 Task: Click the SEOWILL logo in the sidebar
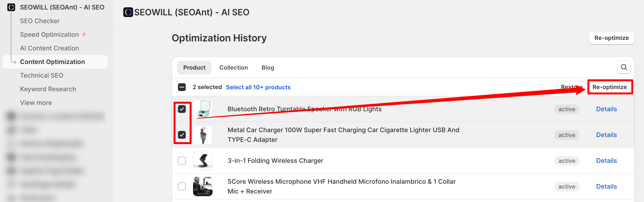coord(11,7)
